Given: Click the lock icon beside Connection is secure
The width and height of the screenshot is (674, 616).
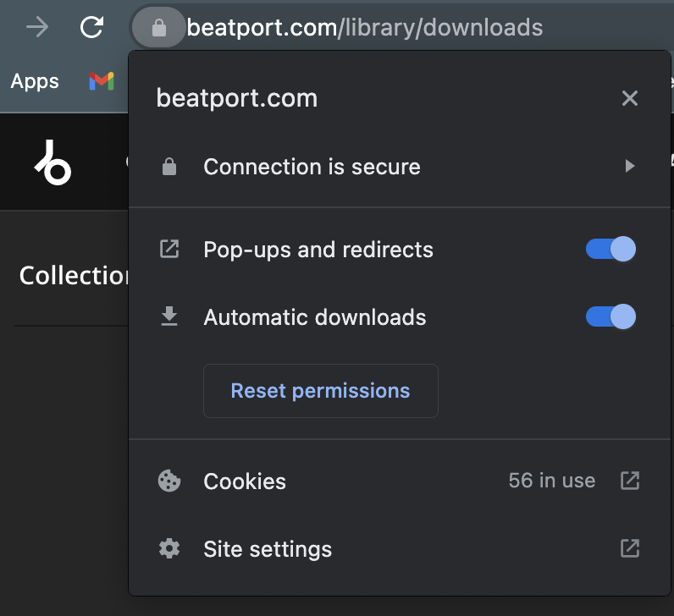Looking at the screenshot, I should pos(169,167).
